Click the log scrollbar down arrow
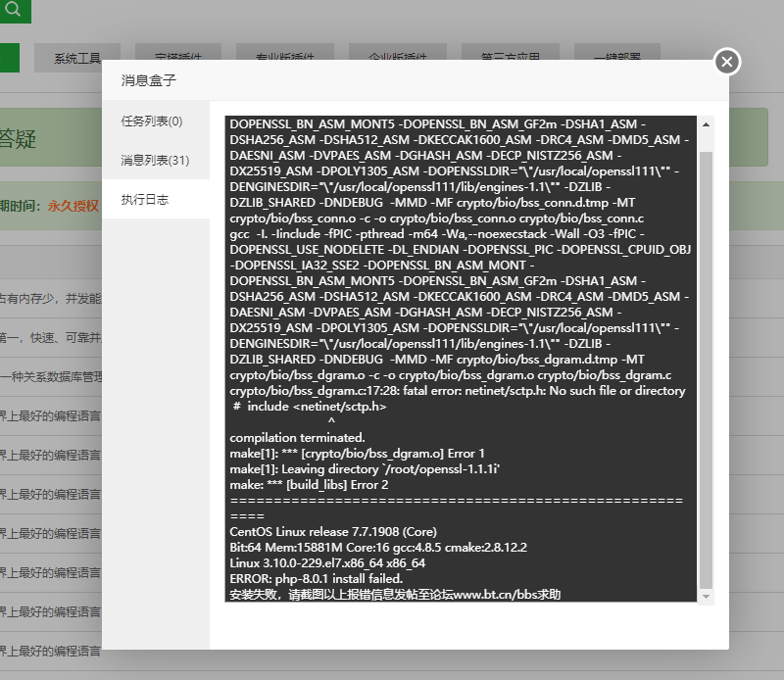This screenshot has width=784, height=680. click(x=706, y=597)
